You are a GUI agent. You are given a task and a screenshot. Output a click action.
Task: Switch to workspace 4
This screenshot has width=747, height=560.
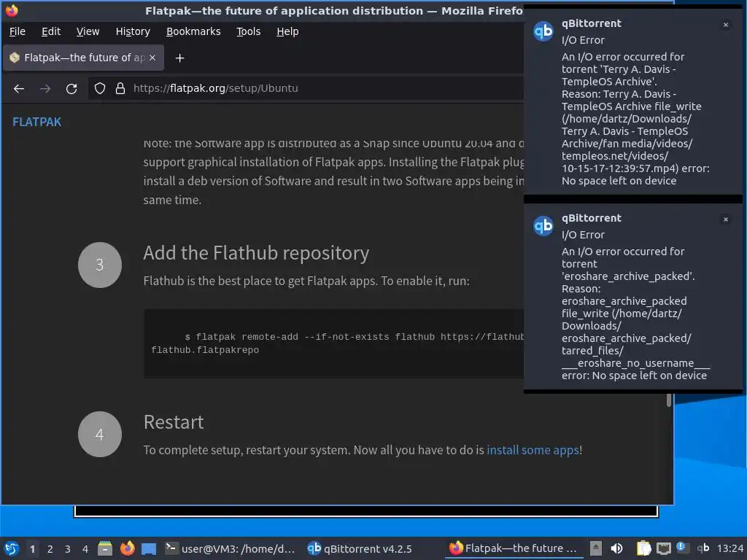coord(85,549)
